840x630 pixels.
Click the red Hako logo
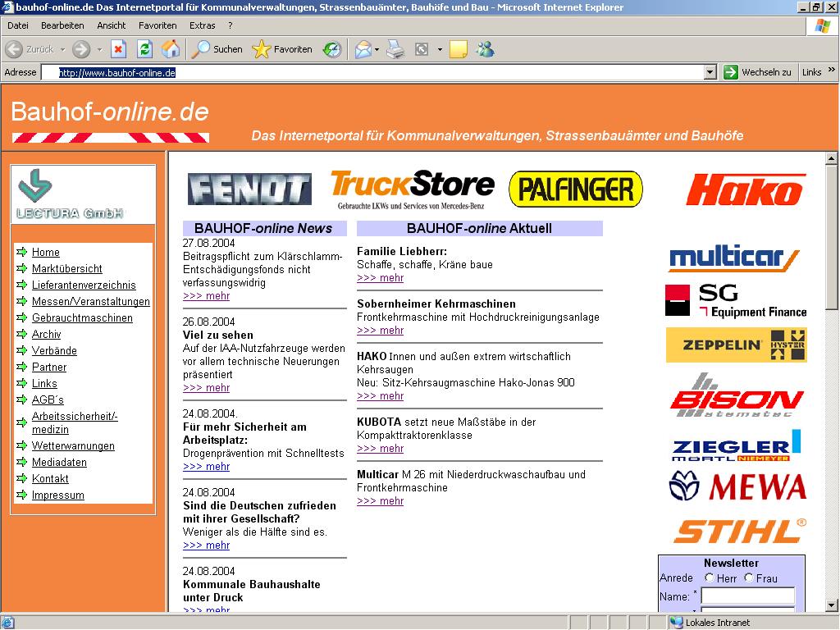pyautogui.click(x=746, y=189)
